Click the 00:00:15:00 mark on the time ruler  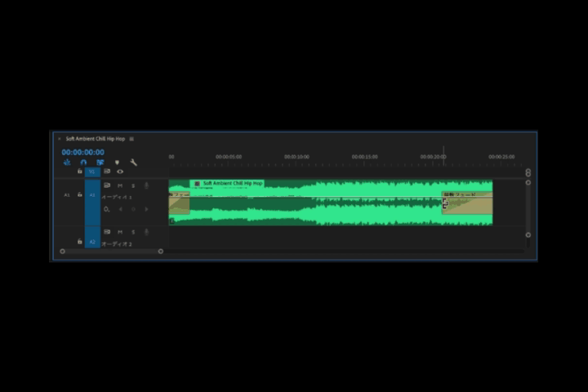(x=364, y=157)
